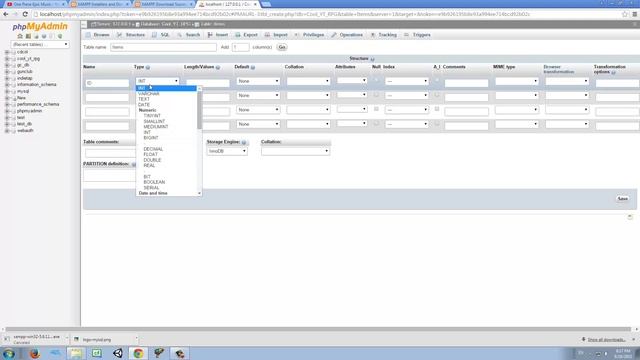The width and height of the screenshot is (640, 360).
Task: Open the Recent tables dropdown
Action: tap(40, 44)
